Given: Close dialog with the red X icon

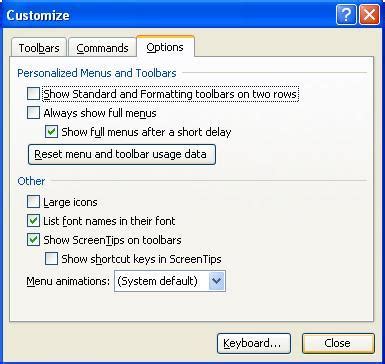Looking at the screenshot, I should pyautogui.click(x=369, y=15).
